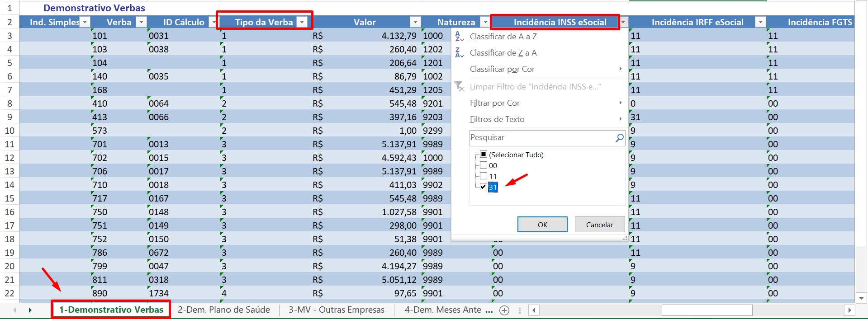Viewport: 868px width, 319px height.
Task: Select row header 3
Action: [x=9, y=36]
